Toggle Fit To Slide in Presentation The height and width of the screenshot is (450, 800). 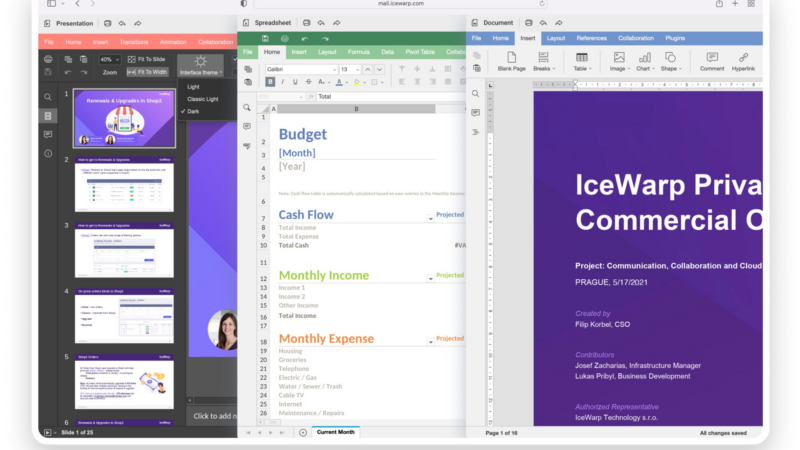coord(146,59)
